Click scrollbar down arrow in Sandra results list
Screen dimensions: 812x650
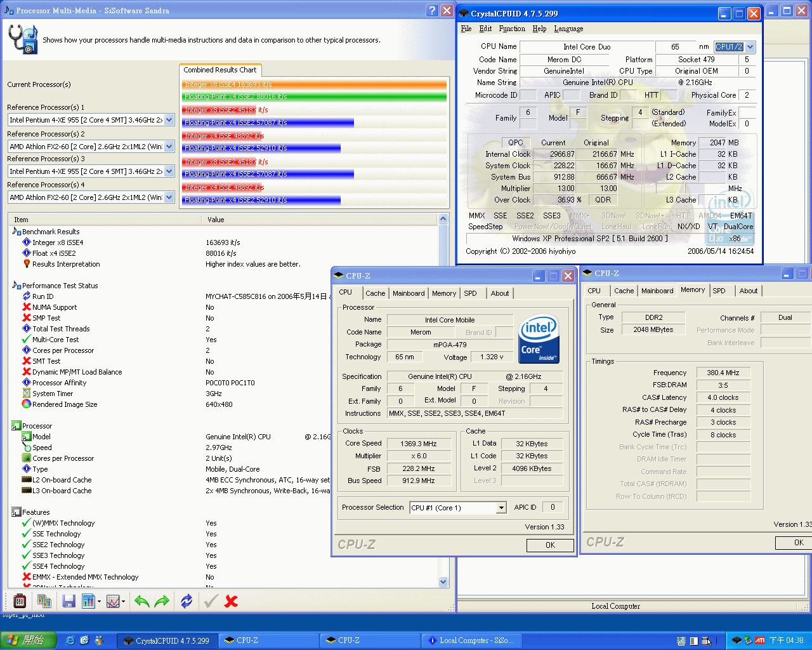[x=443, y=581]
